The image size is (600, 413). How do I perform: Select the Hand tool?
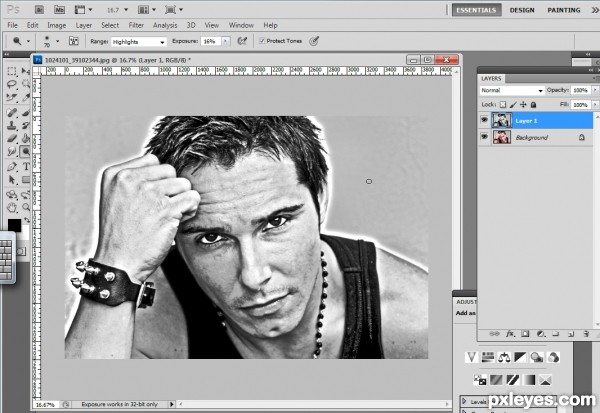(12, 207)
